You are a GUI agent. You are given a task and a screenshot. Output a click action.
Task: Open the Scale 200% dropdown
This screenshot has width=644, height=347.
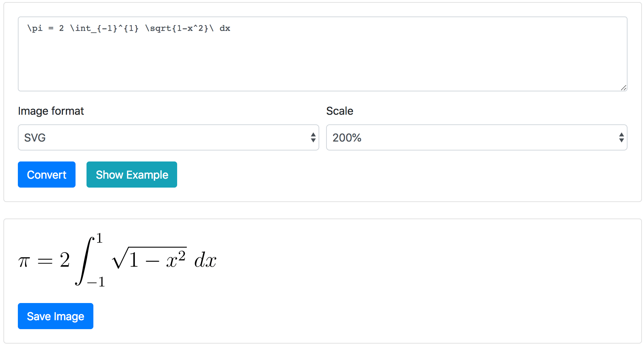(476, 137)
